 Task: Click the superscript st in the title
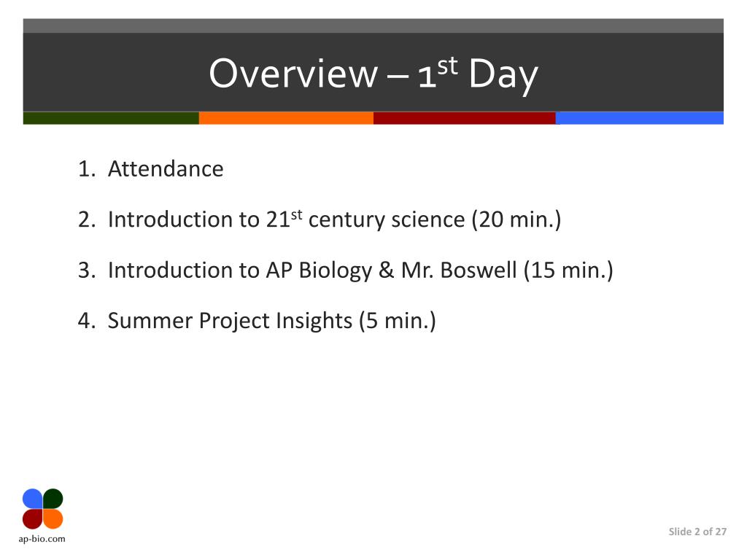click(x=448, y=66)
